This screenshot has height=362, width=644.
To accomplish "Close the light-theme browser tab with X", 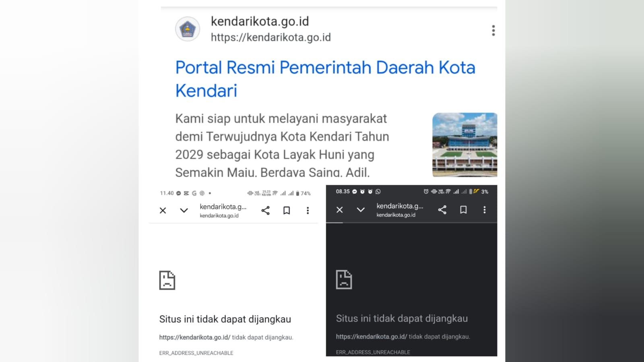I will coord(163,211).
